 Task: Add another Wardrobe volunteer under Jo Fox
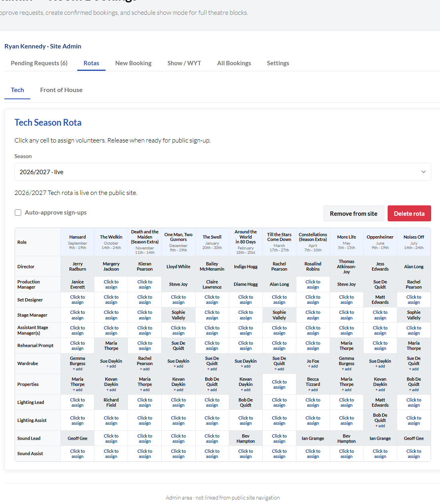(313, 366)
